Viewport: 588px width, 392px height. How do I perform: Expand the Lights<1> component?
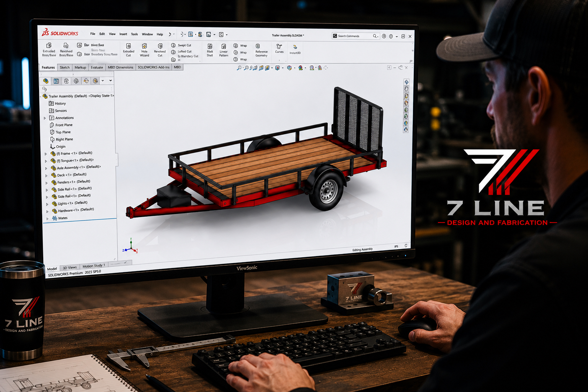(x=47, y=204)
